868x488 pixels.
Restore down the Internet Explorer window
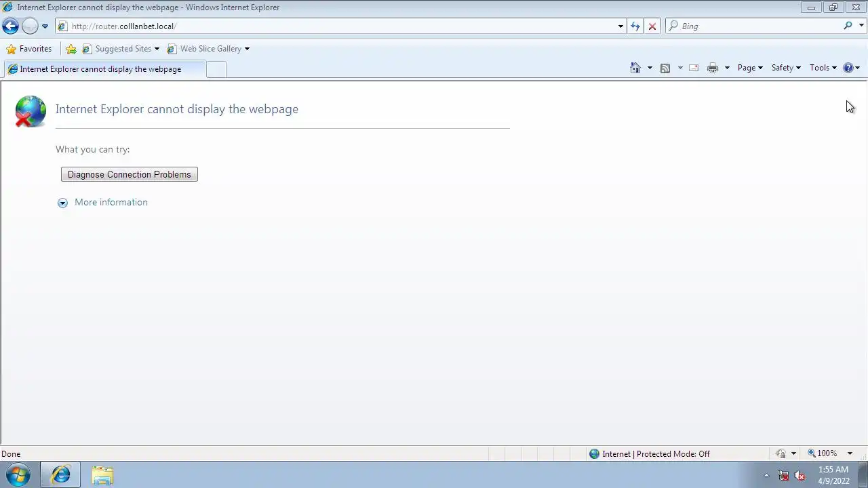(x=833, y=7)
